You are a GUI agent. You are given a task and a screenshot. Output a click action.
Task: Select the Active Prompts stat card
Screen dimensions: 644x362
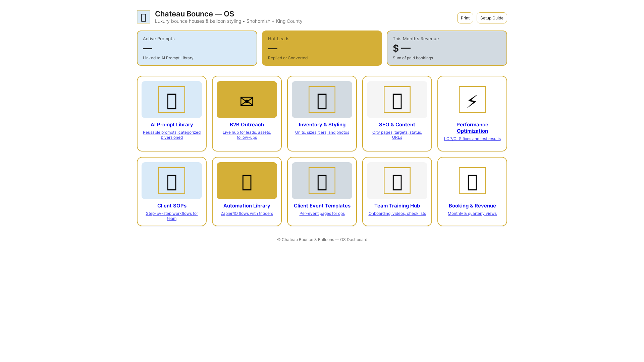click(197, 48)
